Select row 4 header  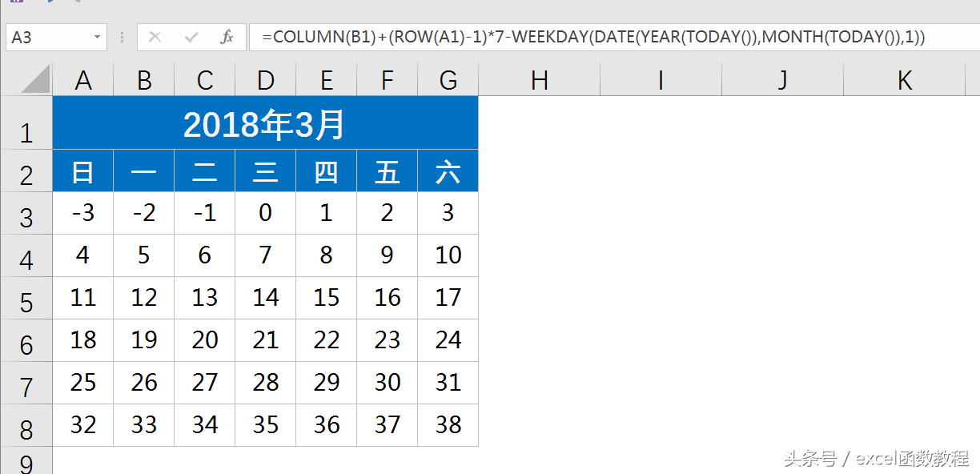(26, 256)
